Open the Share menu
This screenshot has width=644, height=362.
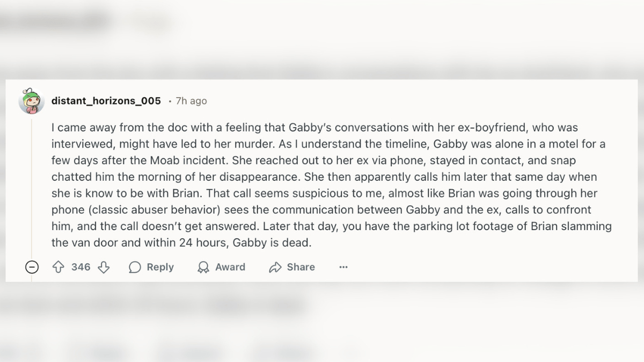coord(291,267)
